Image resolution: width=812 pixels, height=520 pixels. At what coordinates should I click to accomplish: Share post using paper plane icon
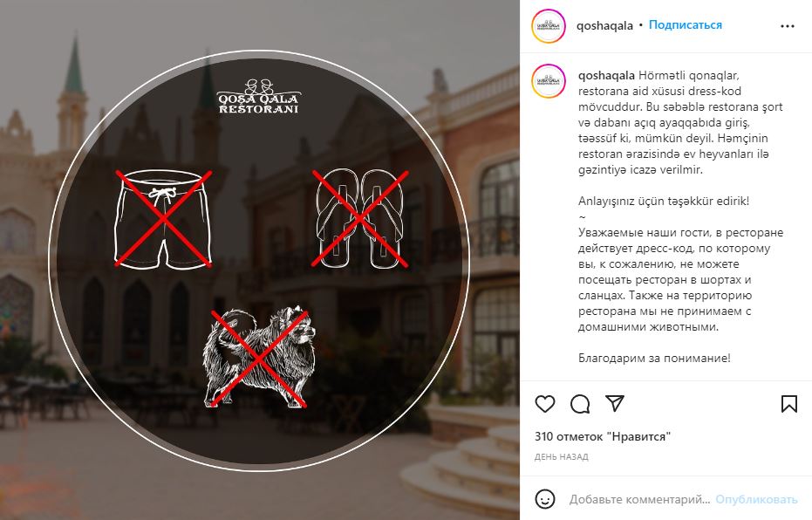(615, 403)
